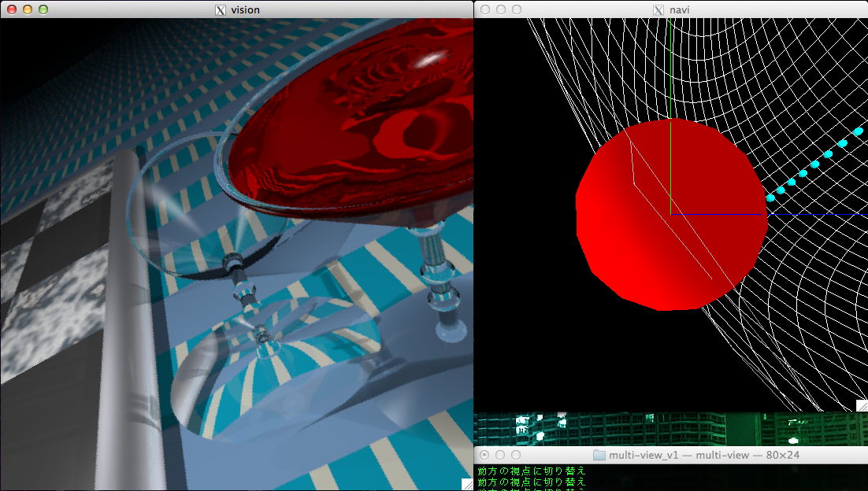Click the X11 icon in navi title bar
Screen dimensions: 868x491
[658, 10]
